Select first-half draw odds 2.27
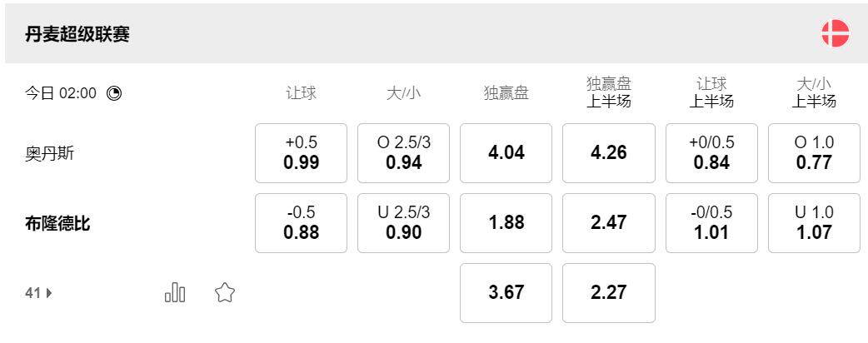This screenshot has height=343, width=868. (608, 293)
